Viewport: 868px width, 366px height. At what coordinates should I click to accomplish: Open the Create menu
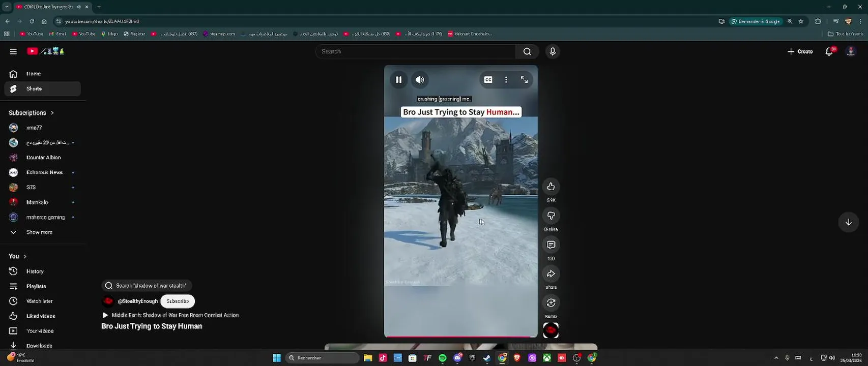[x=800, y=51]
